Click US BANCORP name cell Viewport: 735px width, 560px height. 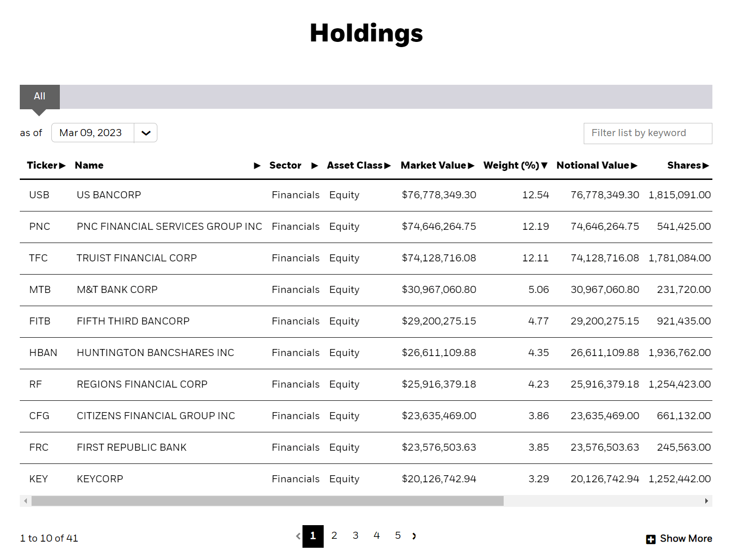109,195
